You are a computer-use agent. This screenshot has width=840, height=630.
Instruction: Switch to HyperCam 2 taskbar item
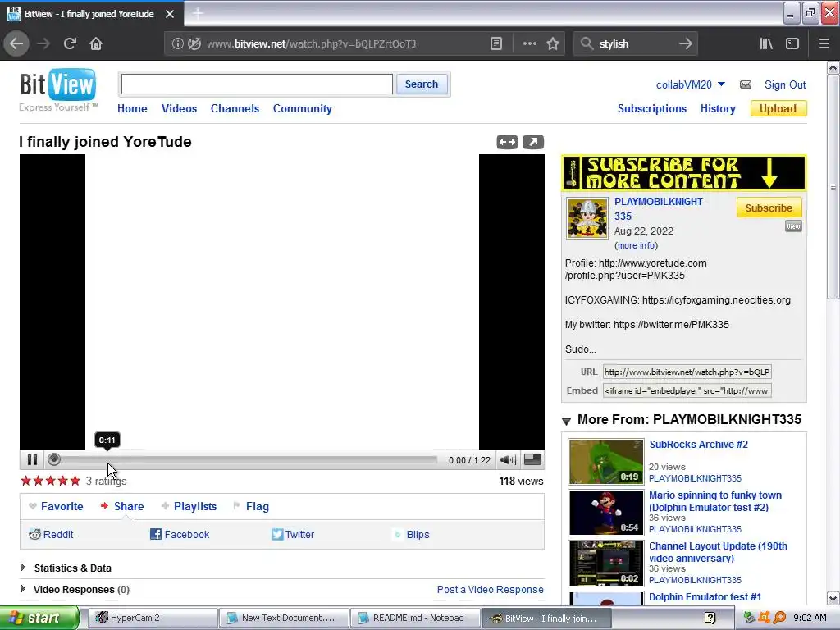(x=153, y=618)
